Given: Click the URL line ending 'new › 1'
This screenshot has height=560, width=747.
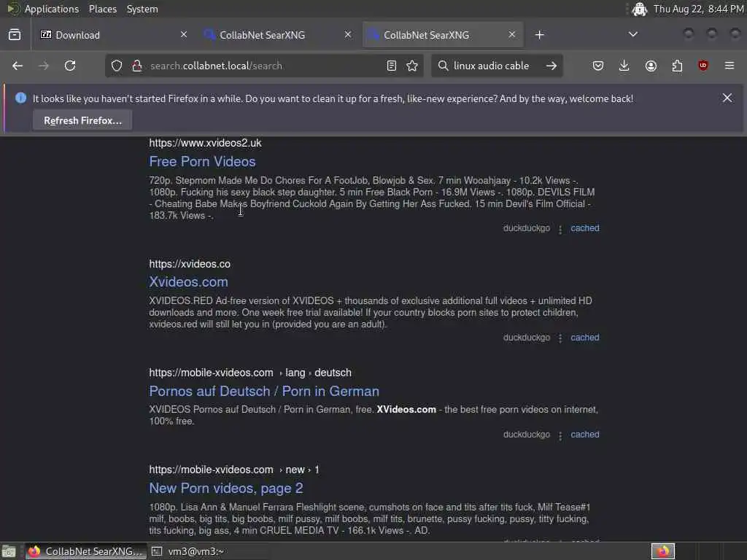Looking at the screenshot, I should (x=234, y=470).
